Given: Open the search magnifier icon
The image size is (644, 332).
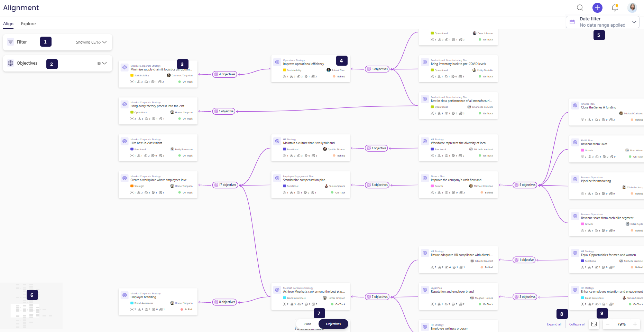Looking at the screenshot, I should [580, 8].
